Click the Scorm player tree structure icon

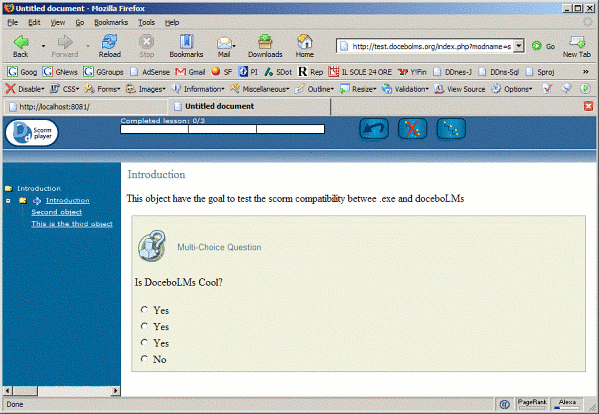[x=451, y=129]
